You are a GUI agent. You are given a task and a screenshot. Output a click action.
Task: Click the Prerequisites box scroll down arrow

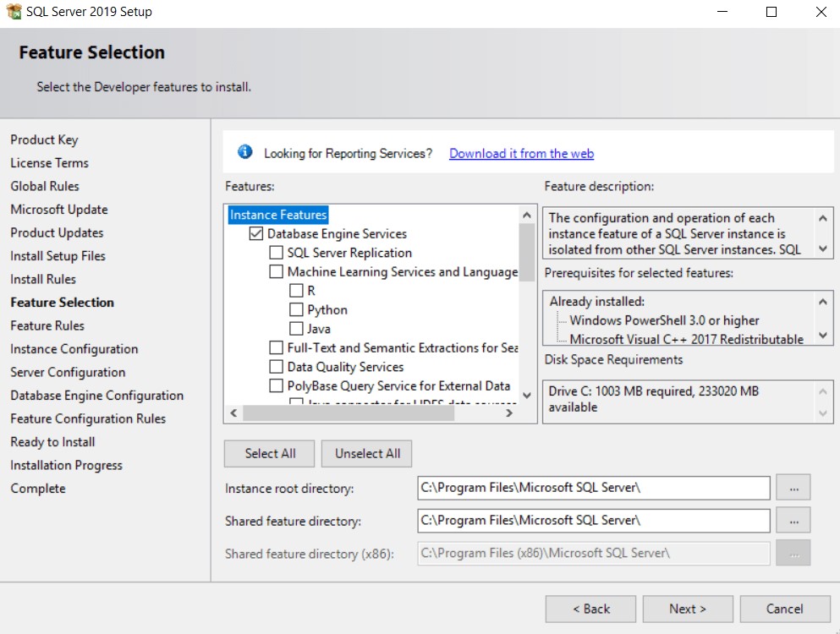click(823, 336)
